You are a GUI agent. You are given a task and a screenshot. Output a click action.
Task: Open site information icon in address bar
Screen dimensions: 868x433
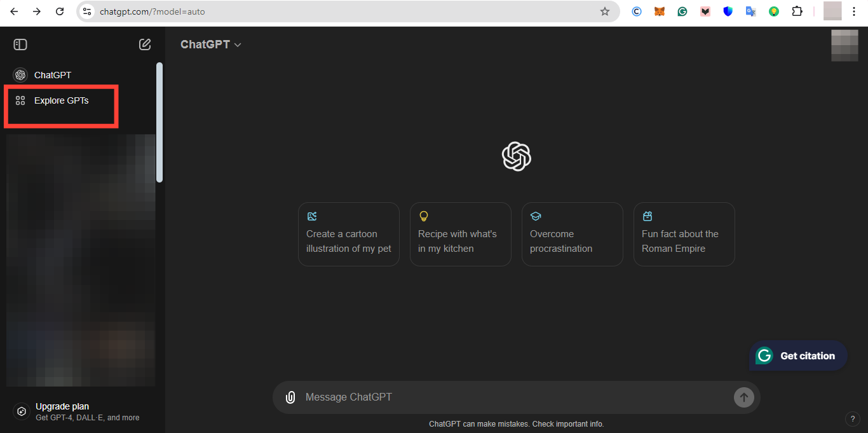88,11
